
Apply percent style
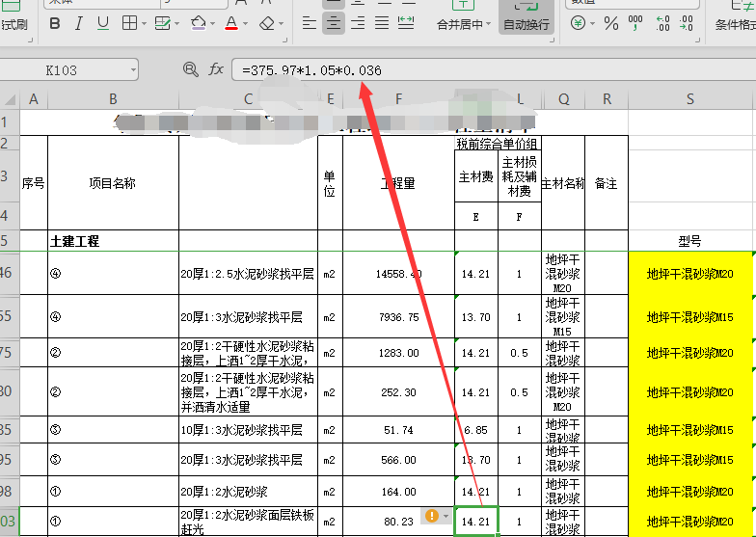[x=611, y=23]
